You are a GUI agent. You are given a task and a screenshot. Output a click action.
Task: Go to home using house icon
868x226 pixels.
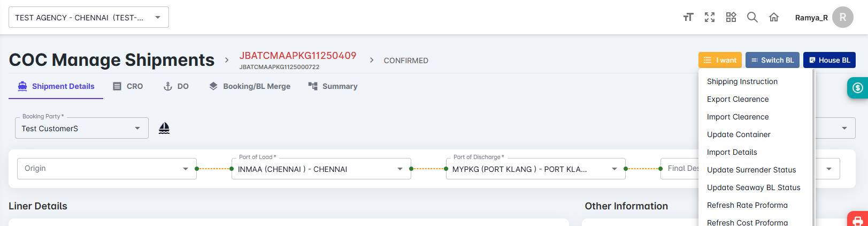[774, 17]
